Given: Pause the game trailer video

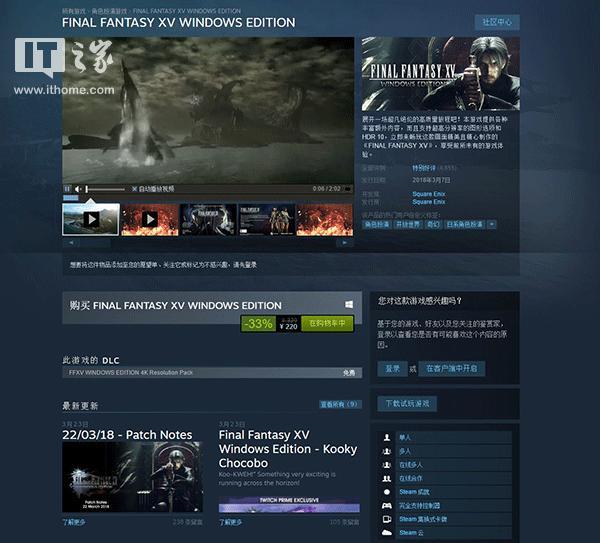Looking at the screenshot, I should tap(68, 188).
